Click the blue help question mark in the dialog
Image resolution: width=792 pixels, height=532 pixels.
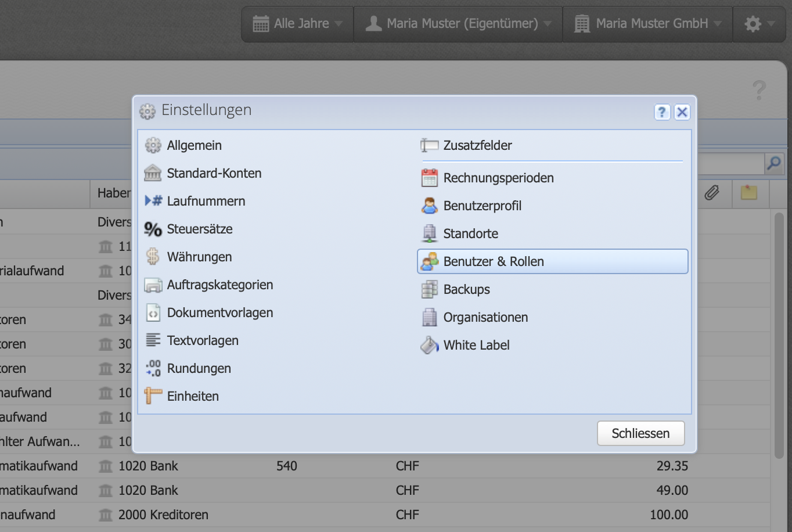pyautogui.click(x=662, y=112)
